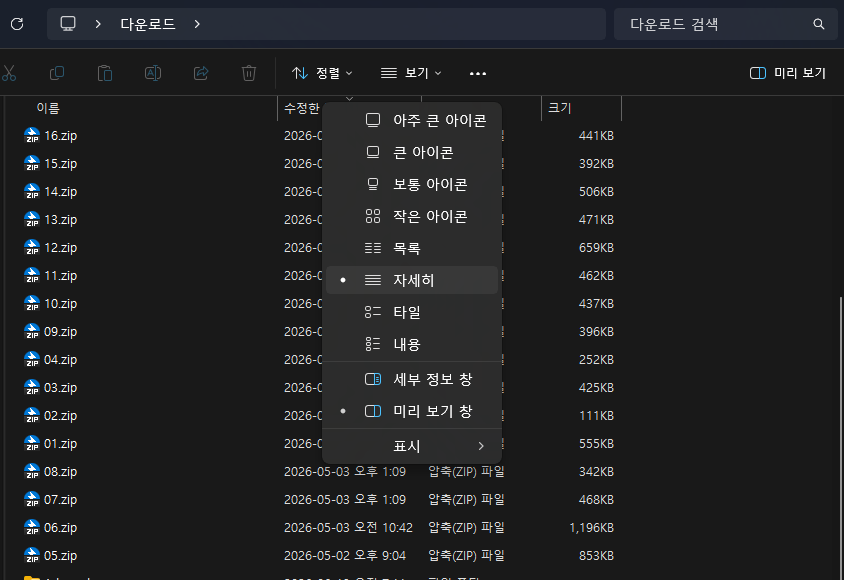Sort by the 이름 column header
Screen dimensions: 844x580
pos(48,108)
